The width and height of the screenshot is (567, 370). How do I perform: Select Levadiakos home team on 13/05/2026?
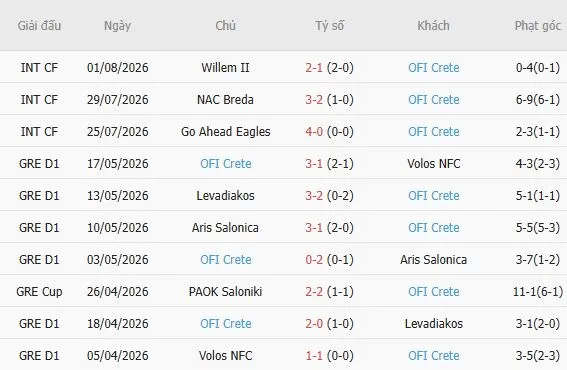(225, 196)
